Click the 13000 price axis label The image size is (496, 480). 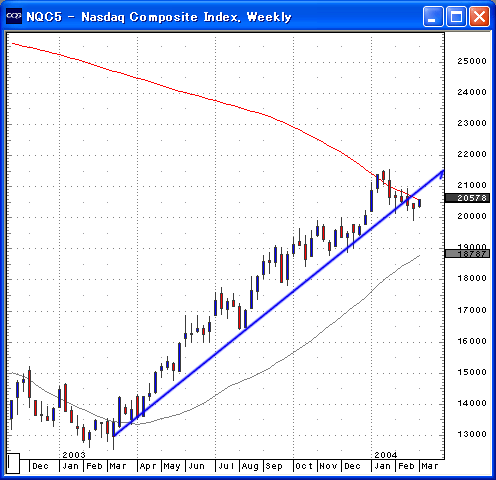[x=472, y=434]
